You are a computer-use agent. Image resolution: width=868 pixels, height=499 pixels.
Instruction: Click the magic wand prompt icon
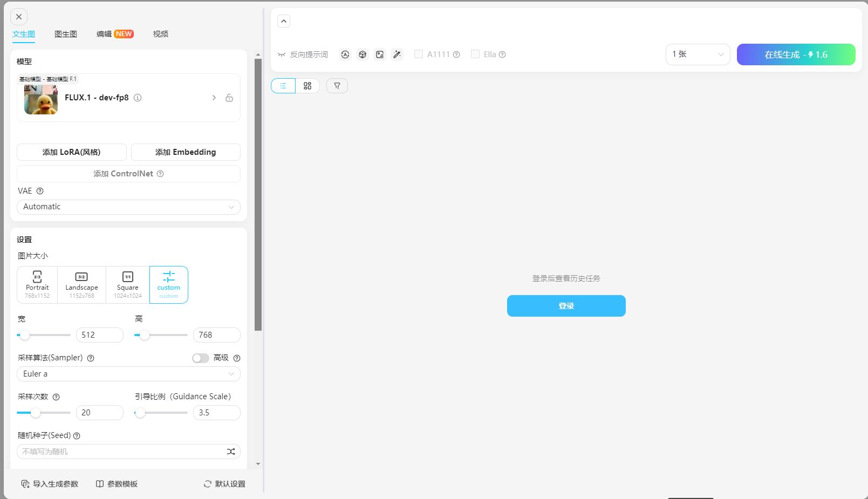pyautogui.click(x=397, y=54)
